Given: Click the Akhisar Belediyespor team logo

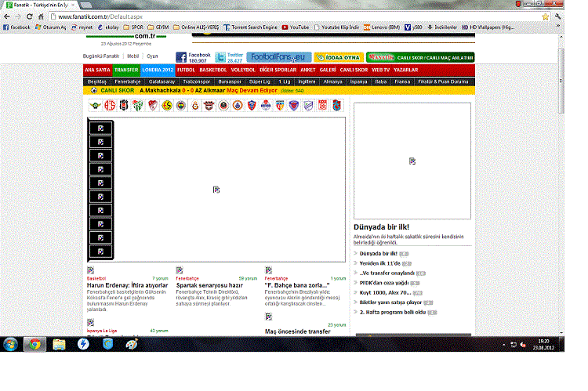Looking at the screenshot, I should coord(95,105).
